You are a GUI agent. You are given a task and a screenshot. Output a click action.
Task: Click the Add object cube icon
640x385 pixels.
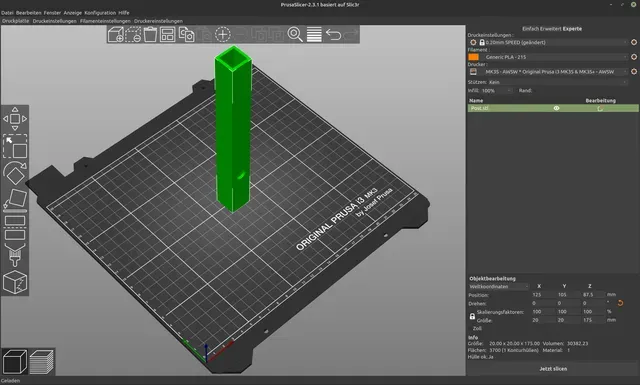[116, 35]
